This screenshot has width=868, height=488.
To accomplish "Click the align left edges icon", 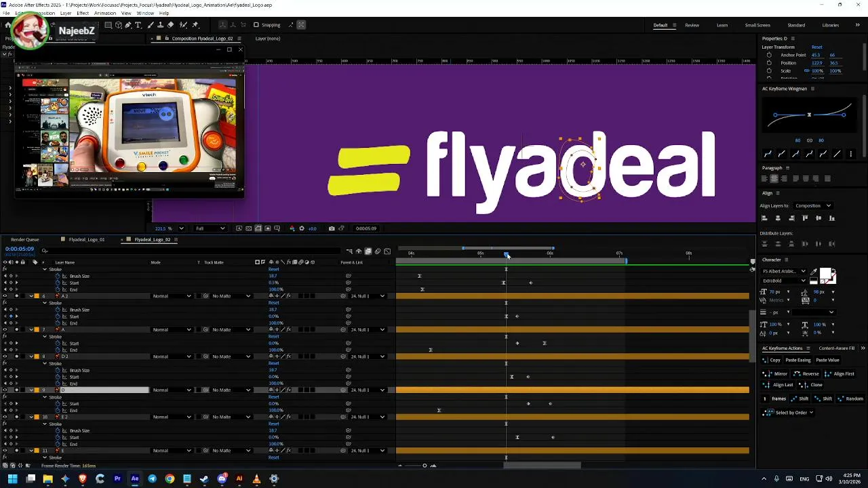I will click(764, 218).
